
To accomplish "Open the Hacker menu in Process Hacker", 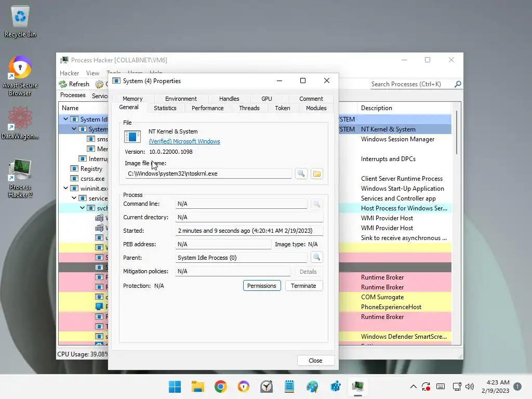I will (x=69, y=73).
